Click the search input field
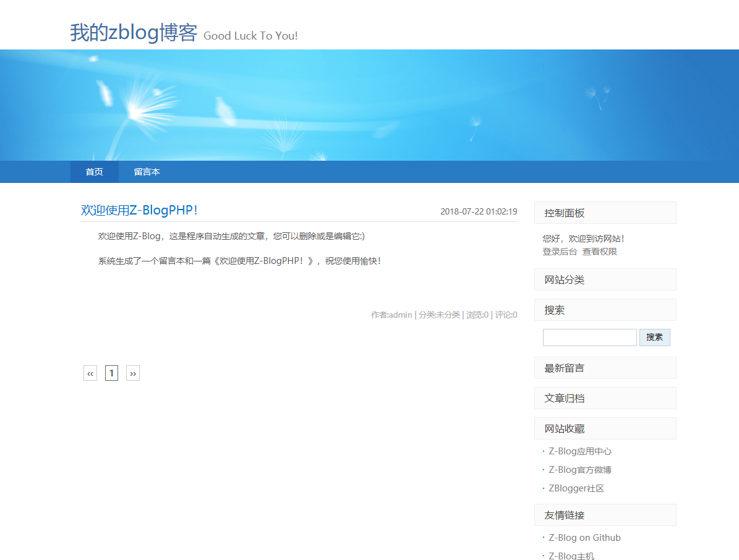 click(589, 337)
